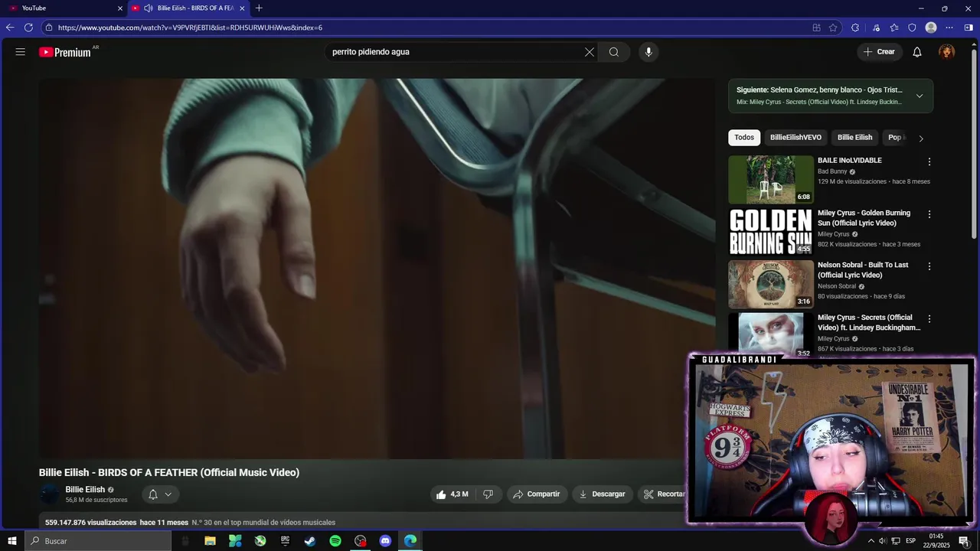This screenshot has width=980, height=551.
Task: Click the browser URL address bar
Action: point(429,28)
